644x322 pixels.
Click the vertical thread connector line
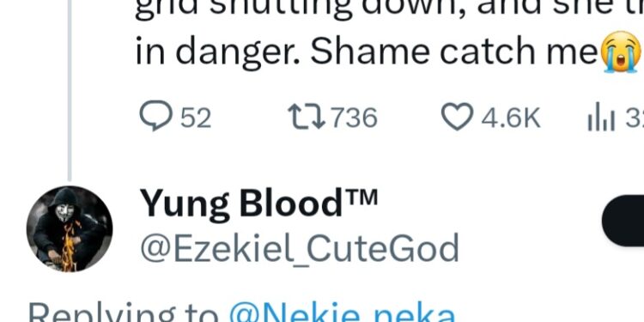point(70,90)
